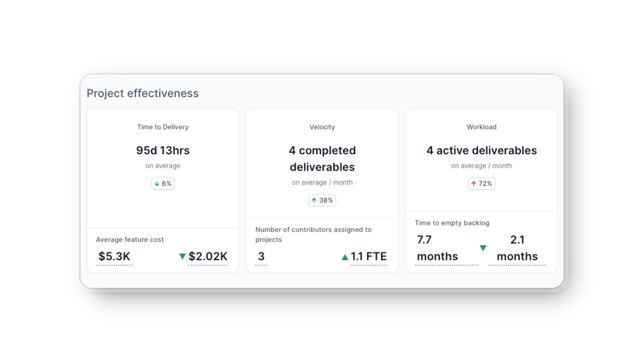Select the Velocity card header

[322, 127]
